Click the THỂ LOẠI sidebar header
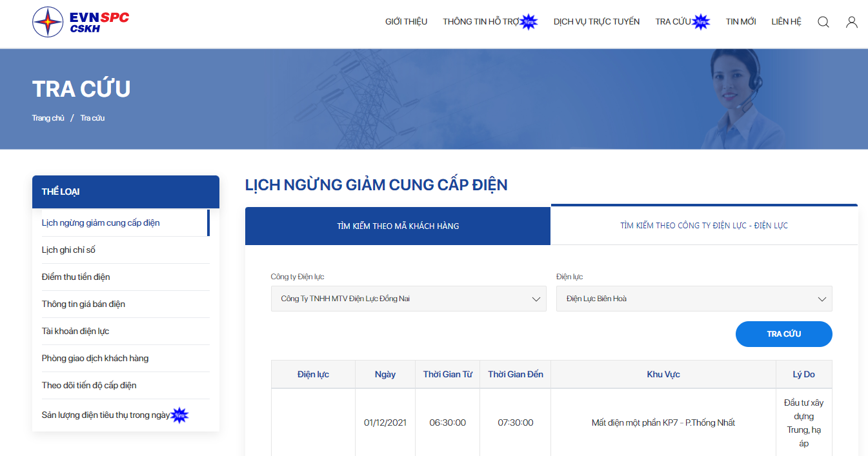The width and height of the screenshot is (868, 456). (126, 192)
